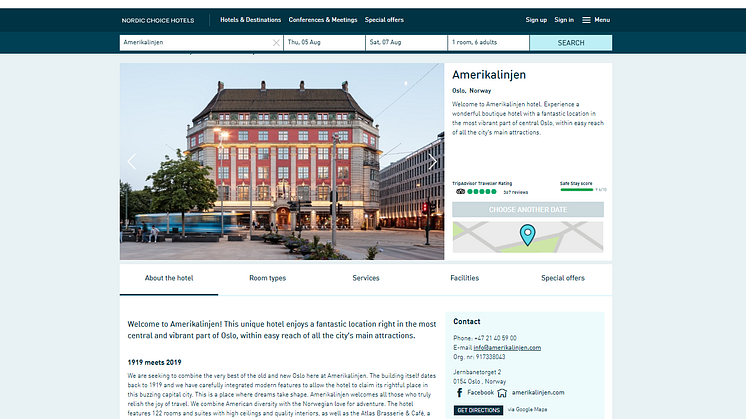The image size is (746, 419).
Task: Open the check-in date Thu, 05 Aug
Action: [323, 43]
